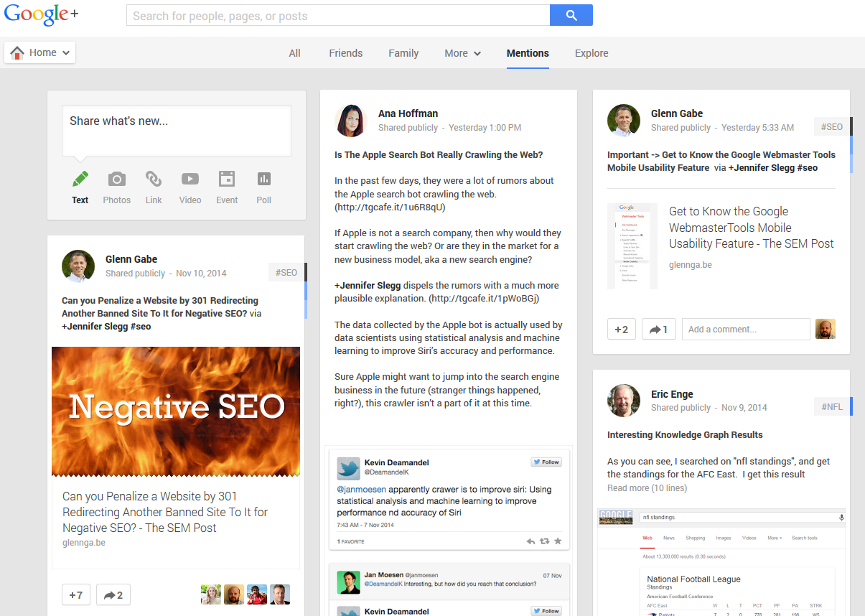The height and width of the screenshot is (616, 865).
Task: Select the Text pencil icon
Action: click(x=80, y=179)
